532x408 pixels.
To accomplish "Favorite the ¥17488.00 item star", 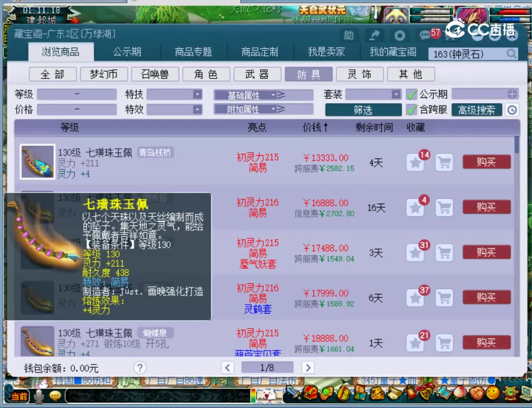I will 415,253.
